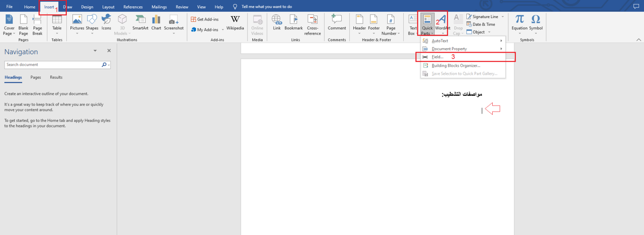The image size is (644, 235).
Task: Expand Signature Line dropdown arrow
Action: (x=503, y=17)
